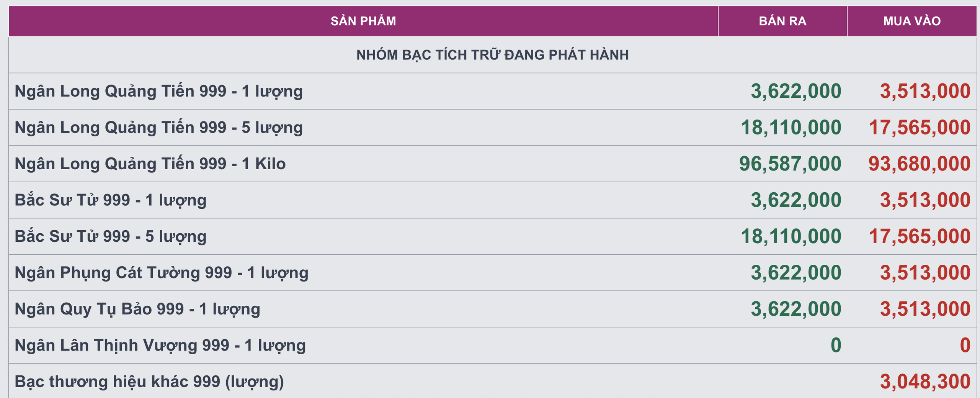
Task: Open Ngân Long Quảng Tiến 999 - 5 lượng product
Action: point(158,128)
